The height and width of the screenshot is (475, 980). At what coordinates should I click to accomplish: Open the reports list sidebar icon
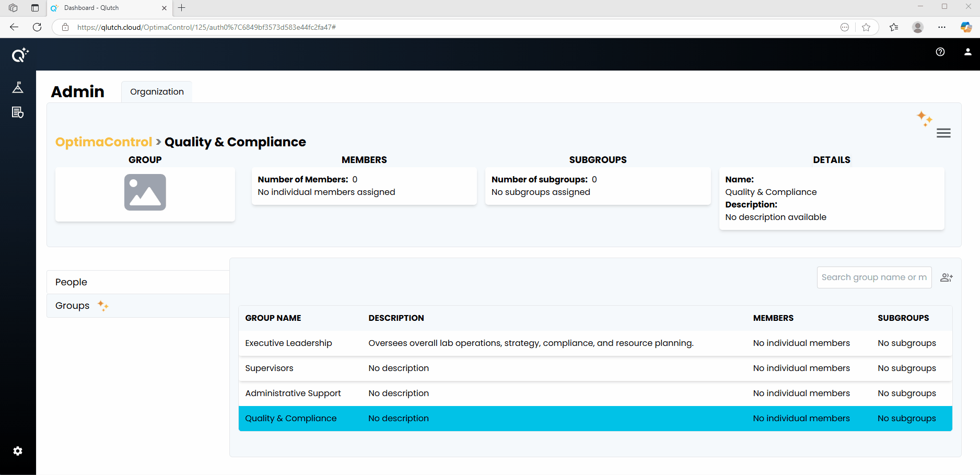[x=18, y=112]
